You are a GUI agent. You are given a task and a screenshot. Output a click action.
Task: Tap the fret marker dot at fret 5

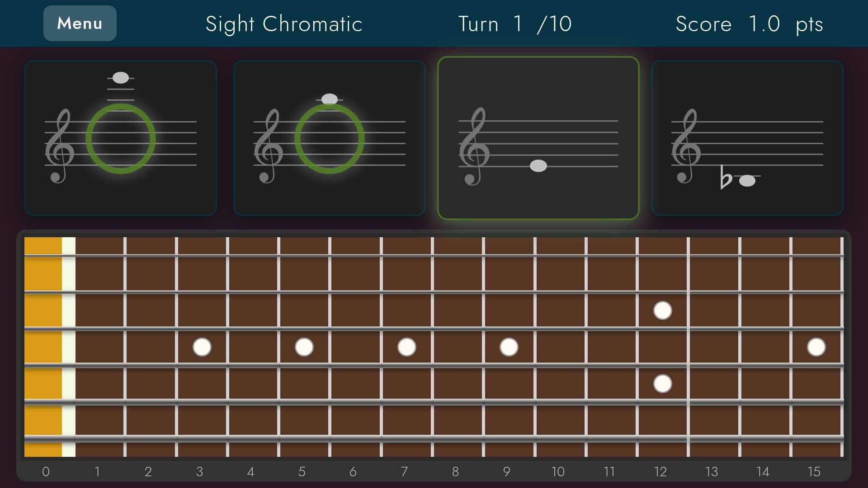point(304,347)
